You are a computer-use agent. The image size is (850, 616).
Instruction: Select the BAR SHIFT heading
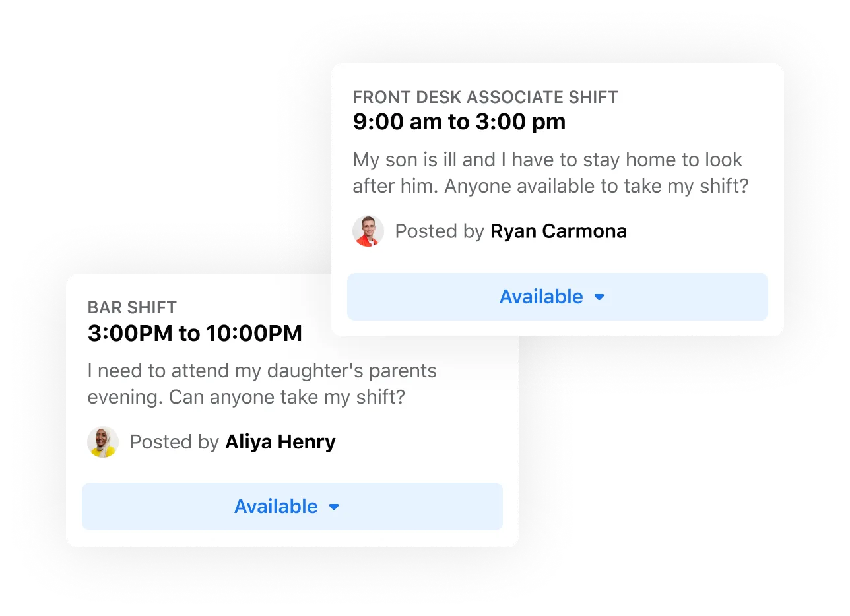pos(132,307)
